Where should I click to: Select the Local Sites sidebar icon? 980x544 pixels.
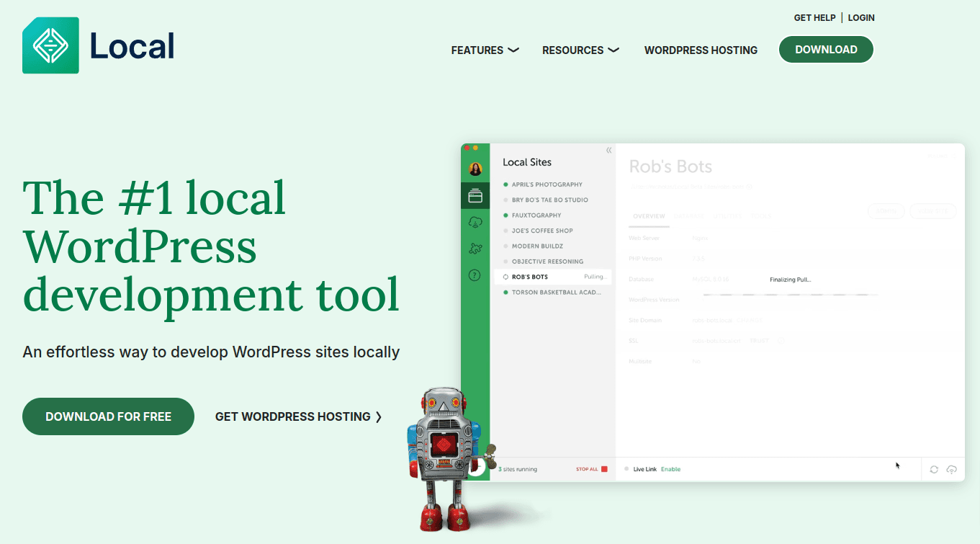475,195
